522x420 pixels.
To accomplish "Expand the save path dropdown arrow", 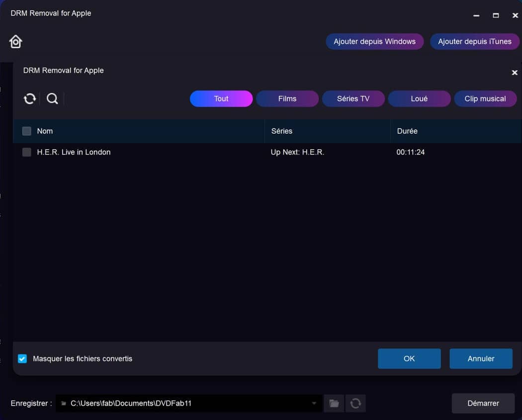I will 314,404.
